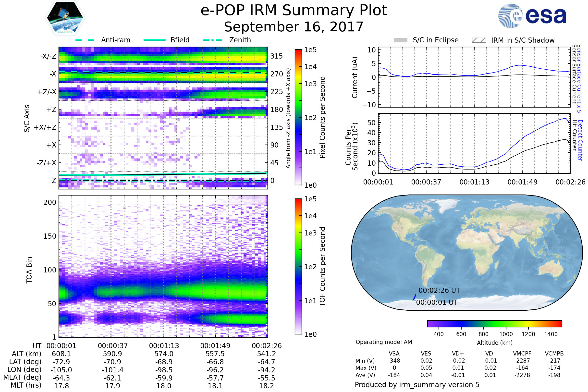Click the VMCPF column header
The height and width of the screenshot is (392, 588).
click(522, 354)
